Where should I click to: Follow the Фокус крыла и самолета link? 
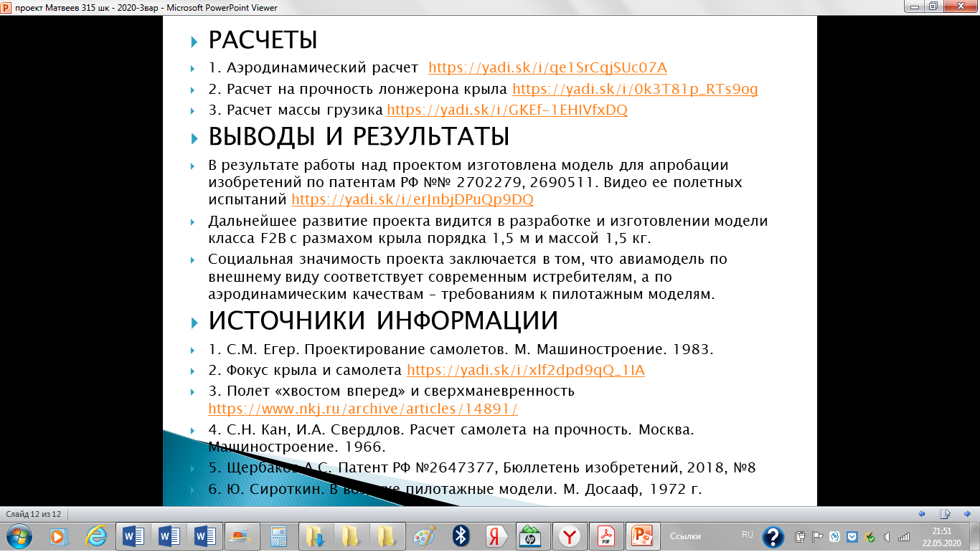point(526,371)
